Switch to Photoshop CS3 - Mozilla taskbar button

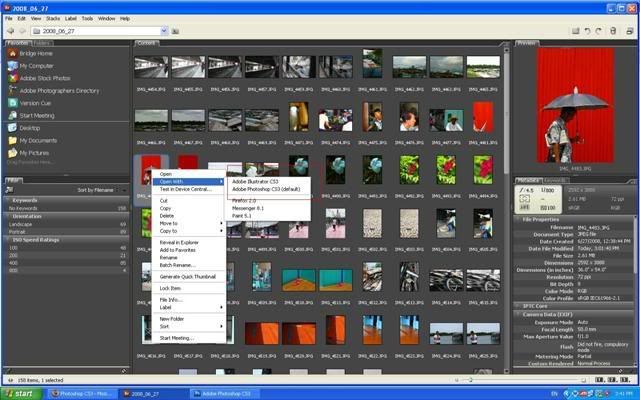coord(82,394)
